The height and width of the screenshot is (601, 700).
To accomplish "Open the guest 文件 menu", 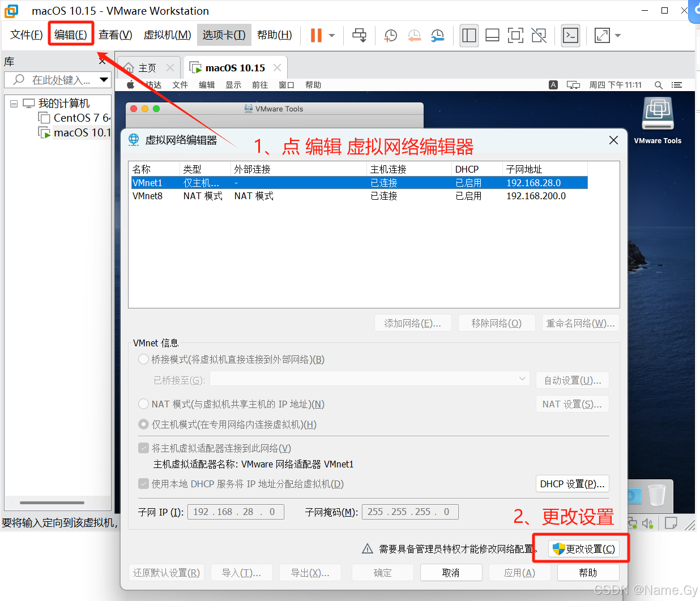I will click(x=180, y=85).
